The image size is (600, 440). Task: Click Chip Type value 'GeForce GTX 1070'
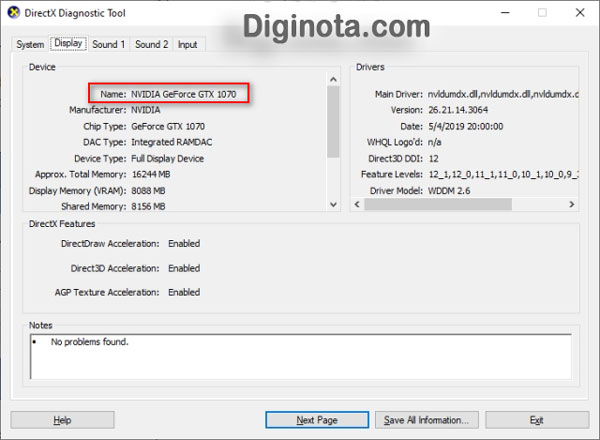click(x=168, y=126)
